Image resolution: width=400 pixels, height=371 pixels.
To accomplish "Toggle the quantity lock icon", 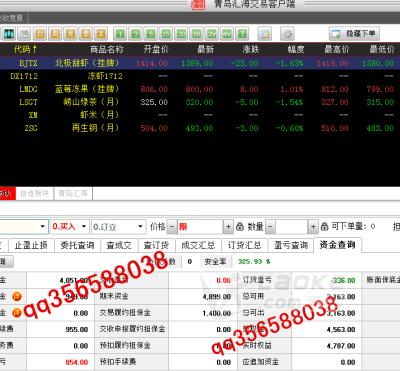I will tap(324, 227).
